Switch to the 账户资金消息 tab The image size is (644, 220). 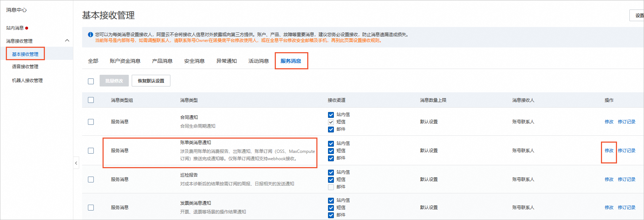point(125,61)
